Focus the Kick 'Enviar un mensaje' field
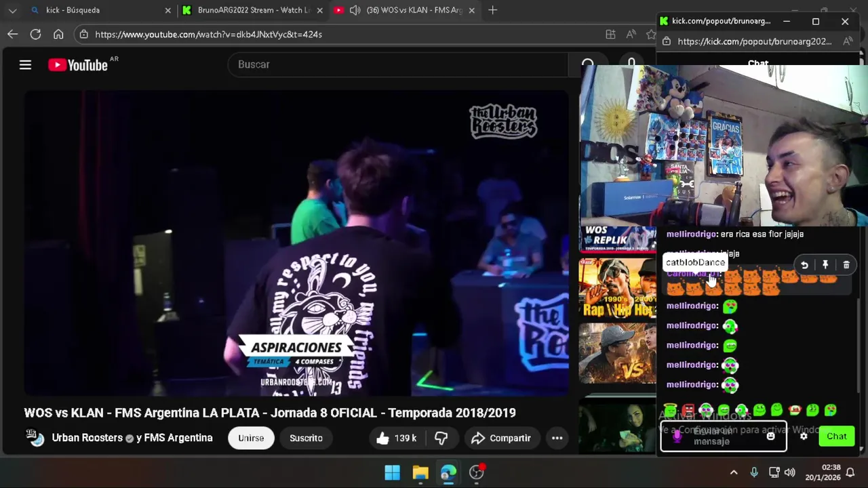This screenshot has height=488, width=868. tap(723, 436)
